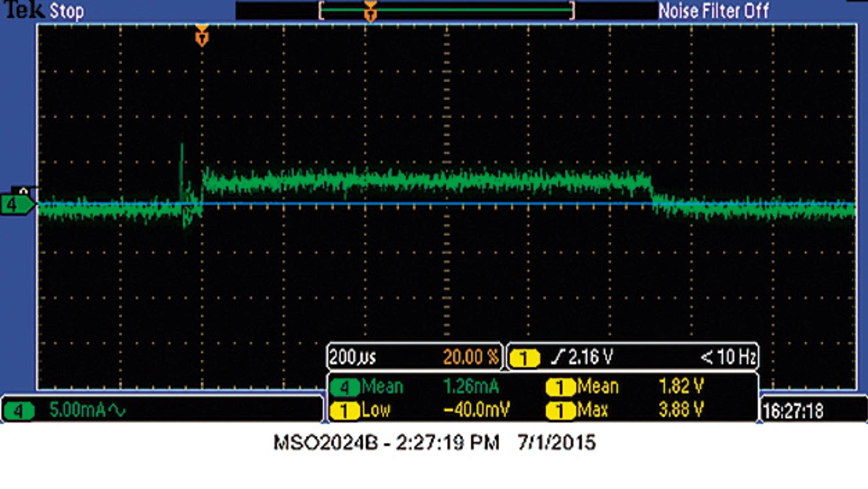
Task: Click the channel 1 Low measurement badge
Action: coord(344,410)
